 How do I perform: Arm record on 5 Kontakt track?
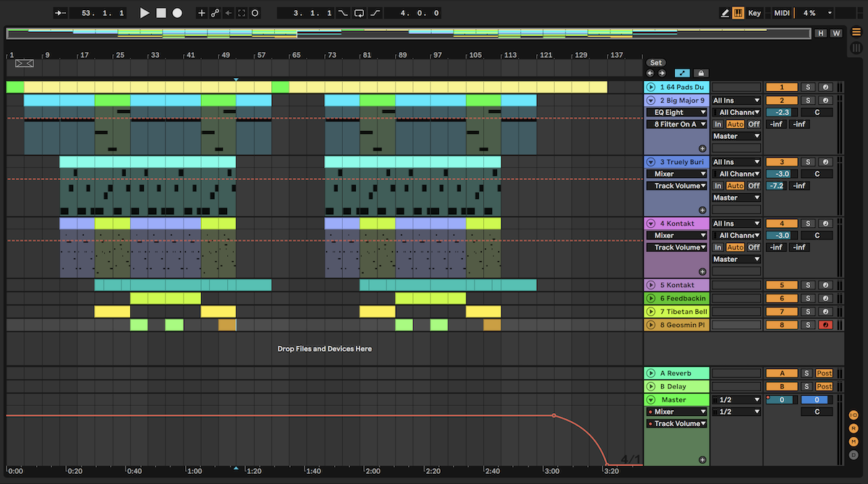(825, 285)
